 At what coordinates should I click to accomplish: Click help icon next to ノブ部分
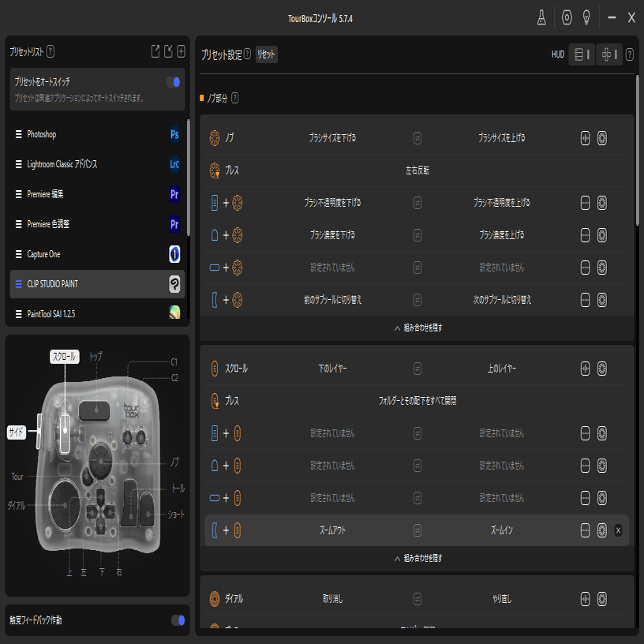pyautogui.click(x=234, y=98)
